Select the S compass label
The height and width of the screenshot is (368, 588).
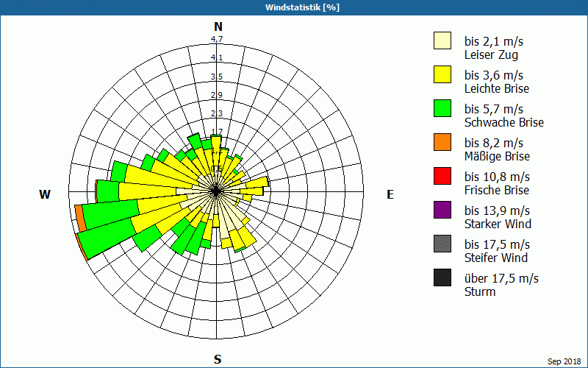(x=218, y=359)
